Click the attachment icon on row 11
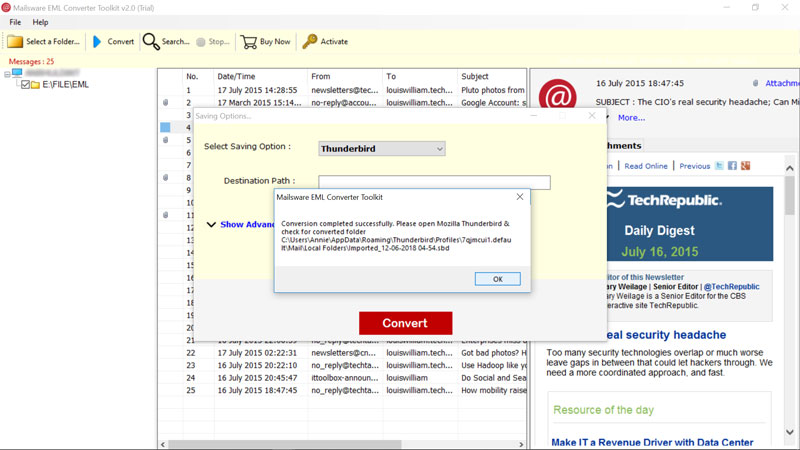 [x=165, y=215]
